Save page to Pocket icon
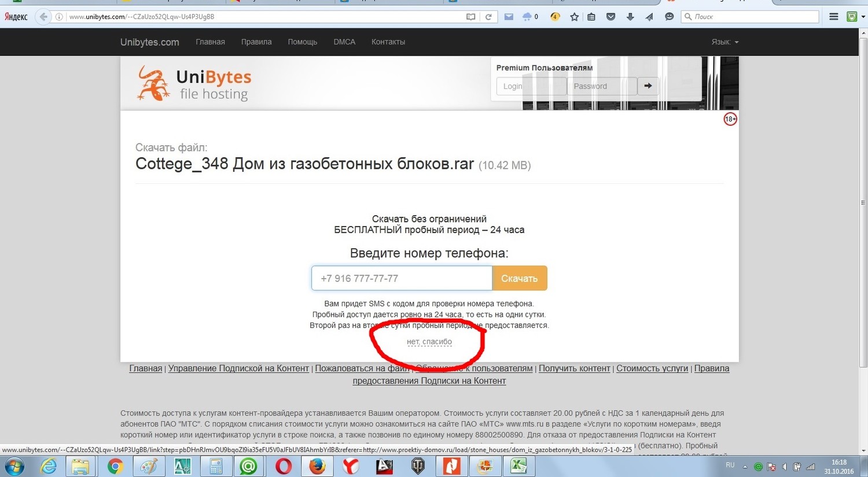The width and height of the screenshot is (868, 477). [x=610, y=17]
